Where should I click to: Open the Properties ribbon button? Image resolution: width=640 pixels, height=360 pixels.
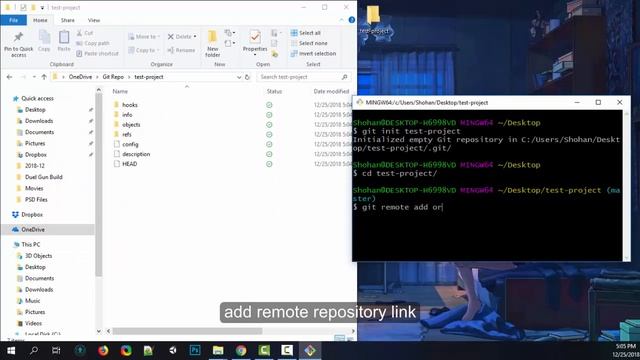(255, 42)
